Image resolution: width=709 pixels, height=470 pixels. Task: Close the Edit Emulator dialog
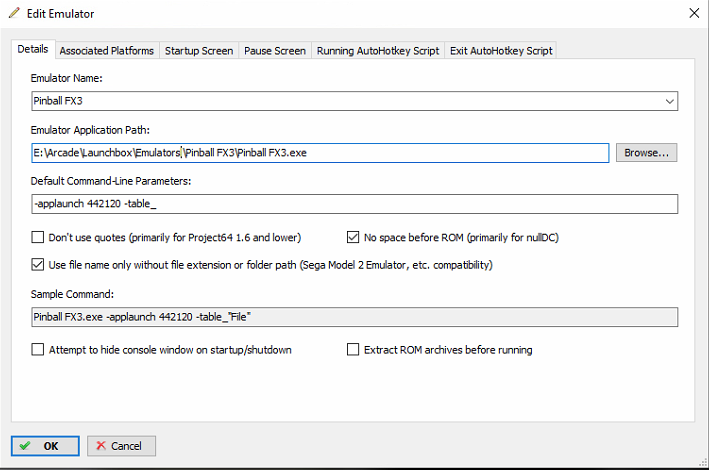694,13
